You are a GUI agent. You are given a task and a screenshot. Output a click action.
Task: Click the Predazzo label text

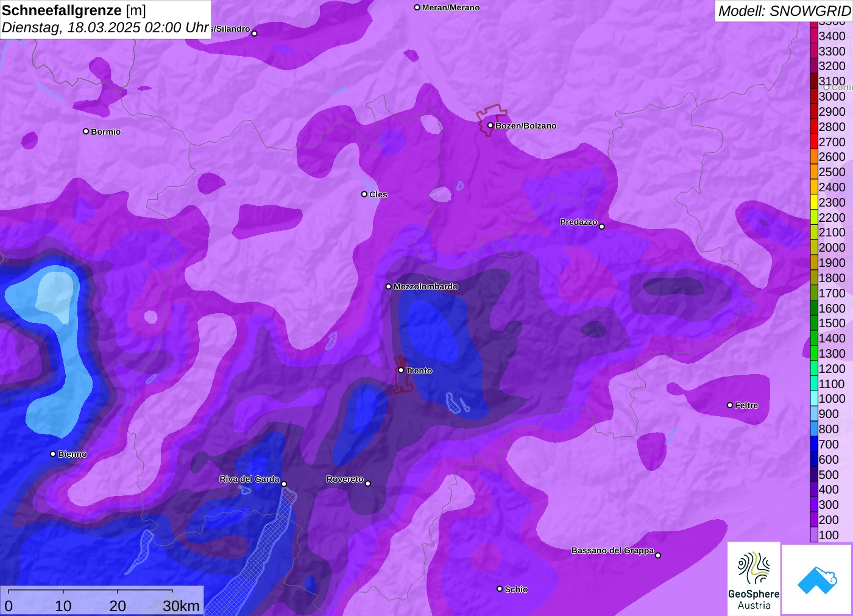pyautogui.click(x=579, y=222)
